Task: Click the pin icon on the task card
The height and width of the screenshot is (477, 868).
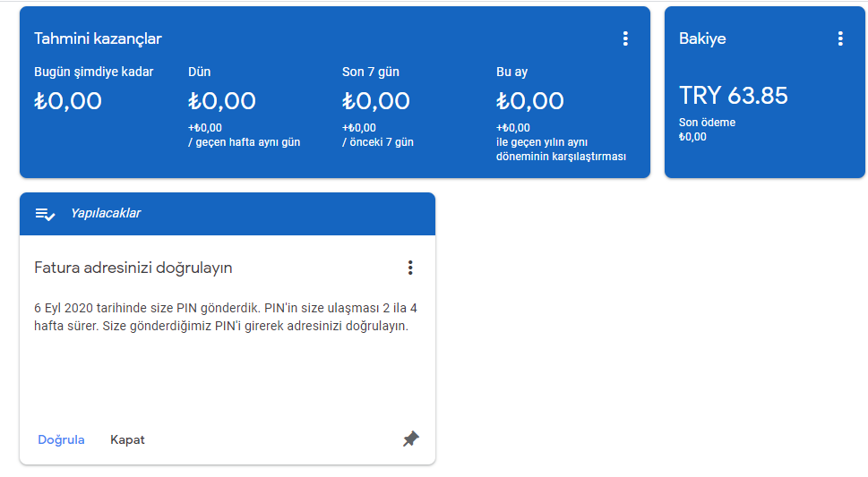Action: coord(411,439)
